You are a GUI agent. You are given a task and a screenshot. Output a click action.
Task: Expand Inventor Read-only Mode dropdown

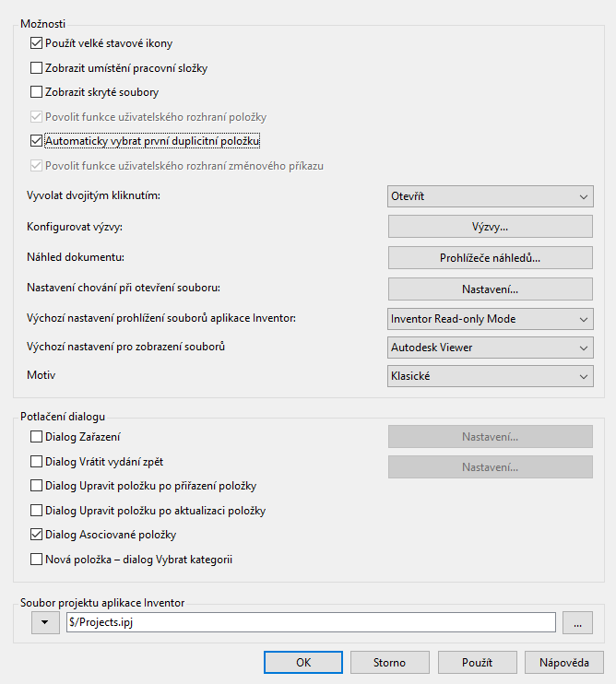click(x=491, y=319)
